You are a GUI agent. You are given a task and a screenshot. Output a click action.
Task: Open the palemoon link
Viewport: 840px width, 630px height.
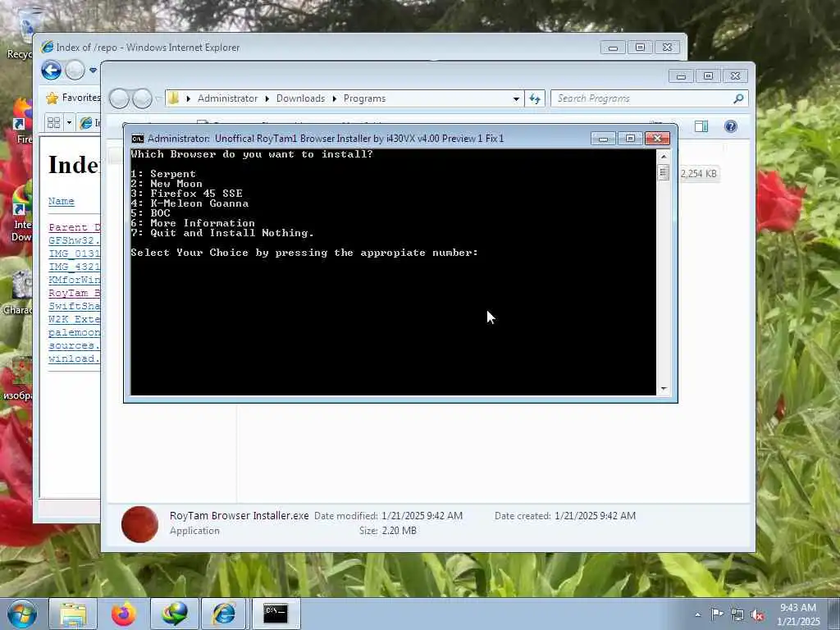tap(74, 333)
